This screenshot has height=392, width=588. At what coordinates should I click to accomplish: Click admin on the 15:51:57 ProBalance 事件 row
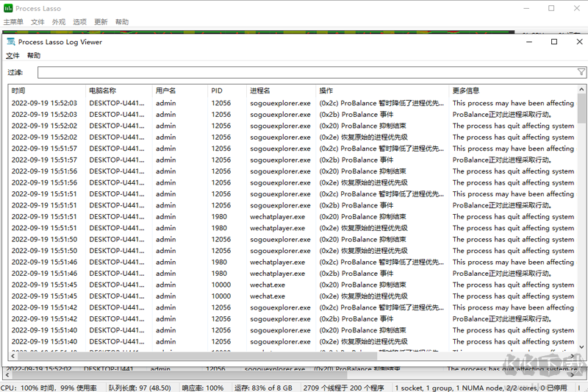pyautogui.click(x=166, y=160)
